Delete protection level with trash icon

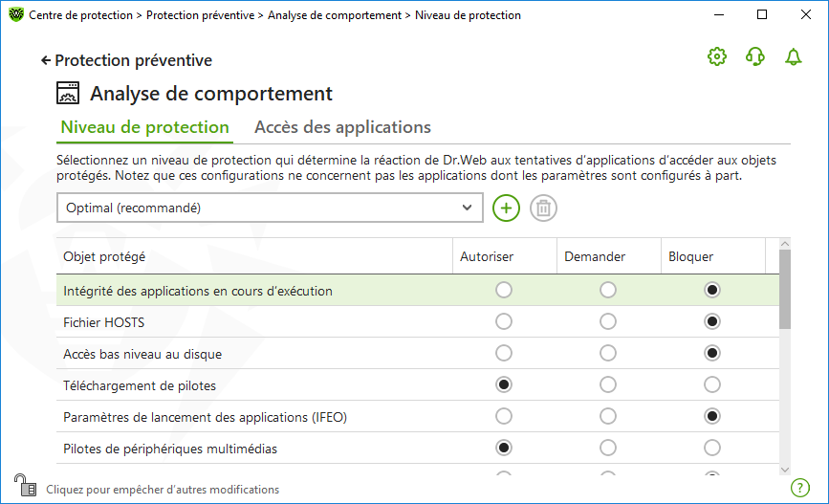coord(543,208)
